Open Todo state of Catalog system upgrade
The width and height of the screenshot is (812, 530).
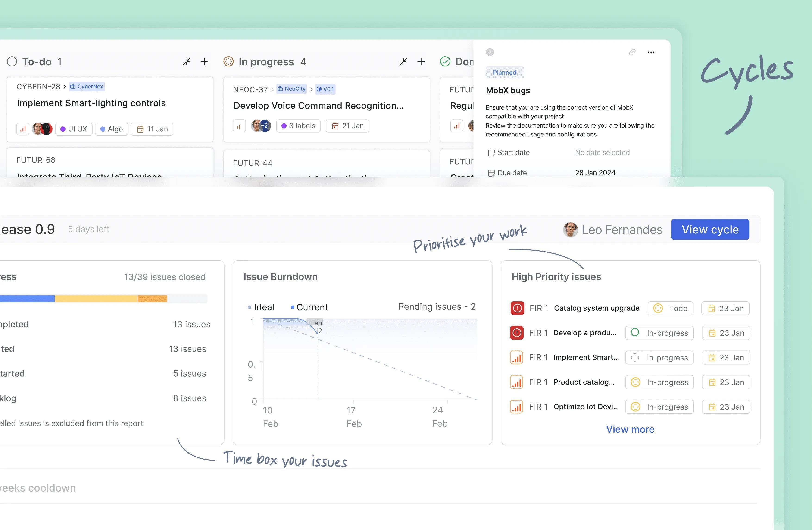(x=670, y=308)
